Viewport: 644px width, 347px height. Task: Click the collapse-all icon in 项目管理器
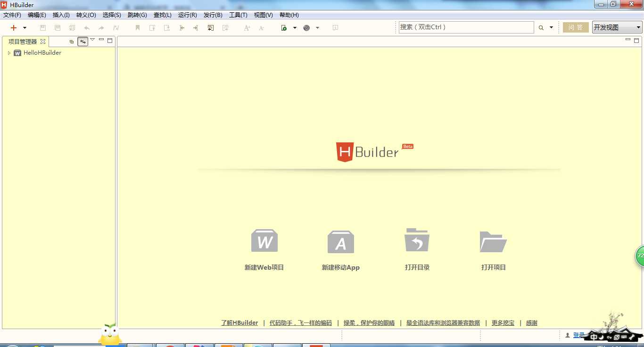coord(72,41)
